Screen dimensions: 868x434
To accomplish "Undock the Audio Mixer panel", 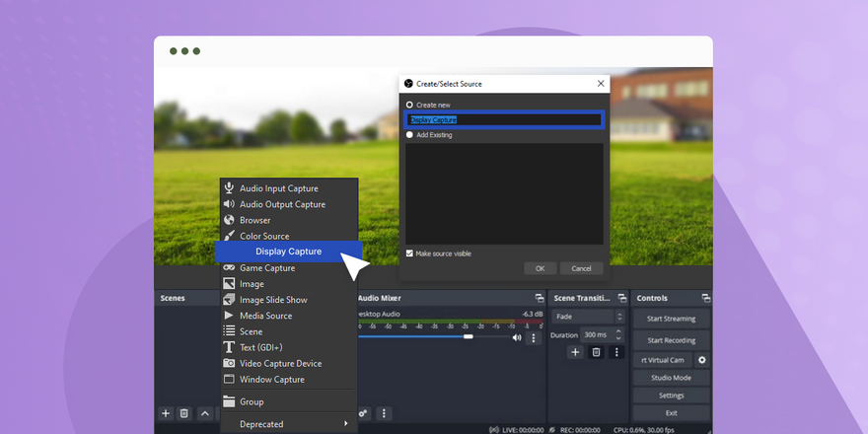I will 540,298.
